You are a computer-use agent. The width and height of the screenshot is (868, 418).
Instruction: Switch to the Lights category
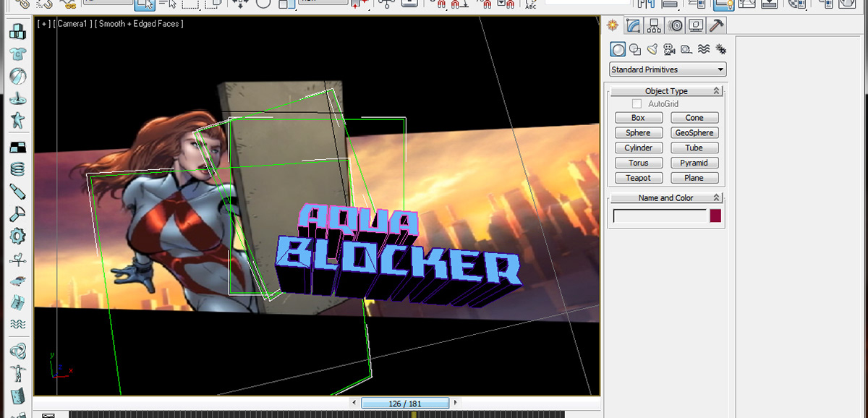point(652,49)
